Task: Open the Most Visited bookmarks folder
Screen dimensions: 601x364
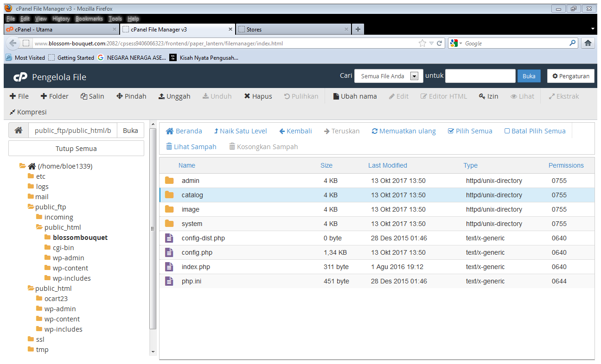Action: [26, 58]
